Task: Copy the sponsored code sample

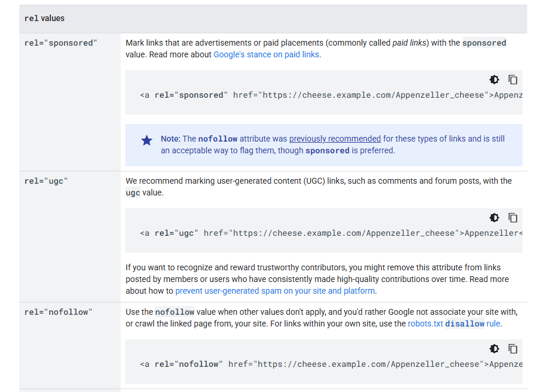Action: (x=512, y=80)
